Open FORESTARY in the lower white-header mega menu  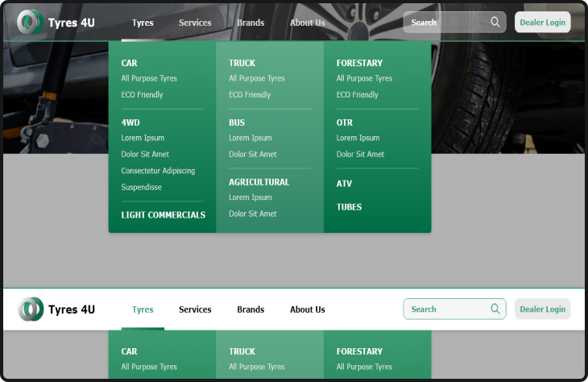[359, 351]
